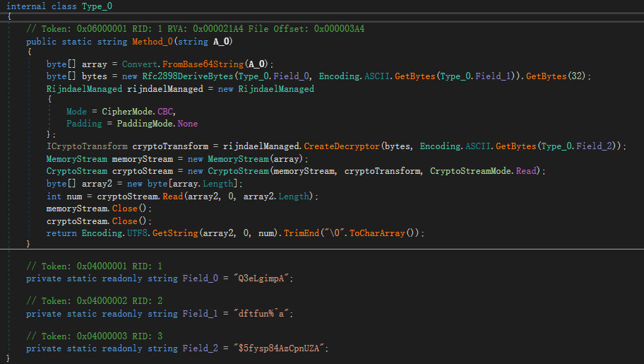Click the Read value of CryptoStreamMode
The width and height of the screenshot is (644, 364).
pyautogui.click(x=526, y=171)
